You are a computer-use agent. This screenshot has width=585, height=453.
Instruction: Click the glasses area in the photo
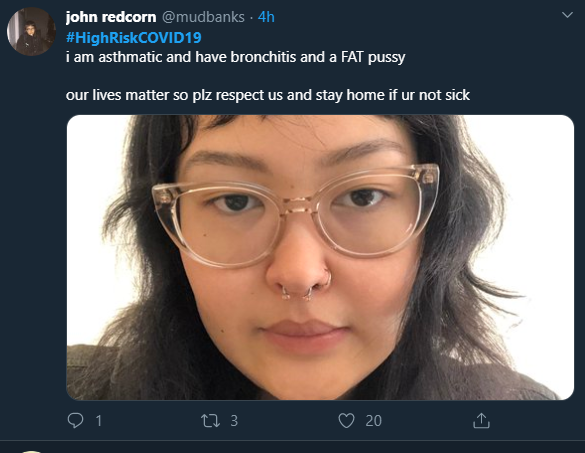(x=296, y=215)
